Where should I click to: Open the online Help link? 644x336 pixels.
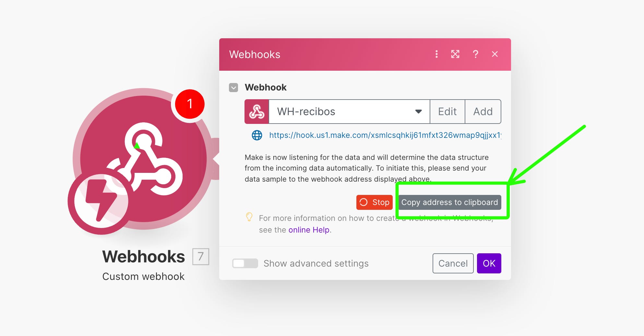coord(309,230)
